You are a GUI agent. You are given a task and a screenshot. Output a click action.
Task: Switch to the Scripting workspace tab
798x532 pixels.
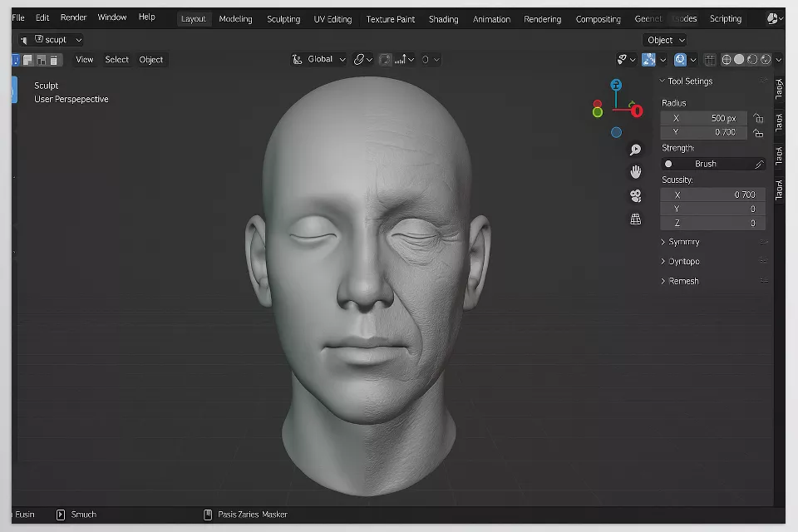tap(725, 19)
